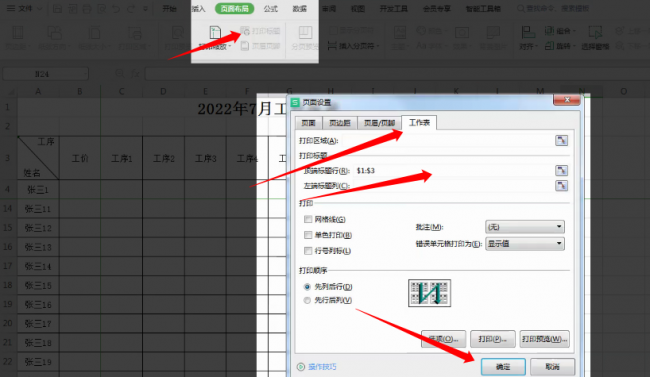Screen dimensions: 650x377
Task: Click the 选择窗格 selection pane icon
Action: pyautogui.click(x=595, y=38)
